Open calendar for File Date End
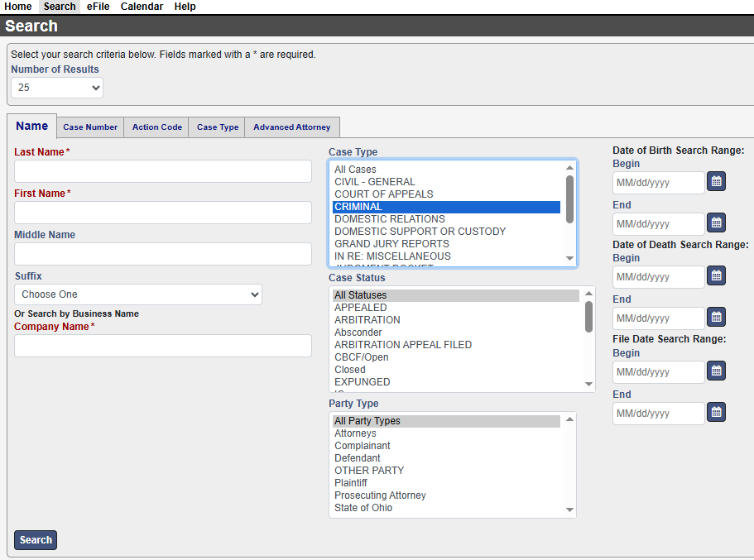This screenshot has width=754, height=560. pyautogui.click(x=717, y=412)
